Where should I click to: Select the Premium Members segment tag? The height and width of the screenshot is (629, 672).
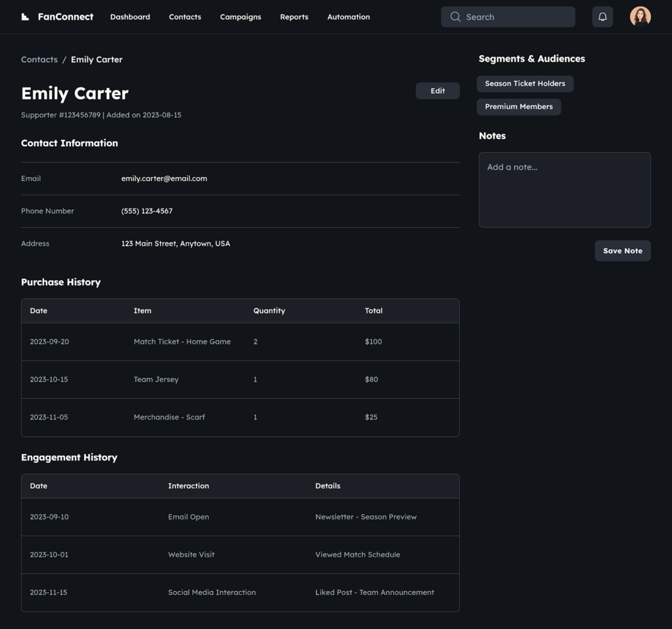point(518,107)
